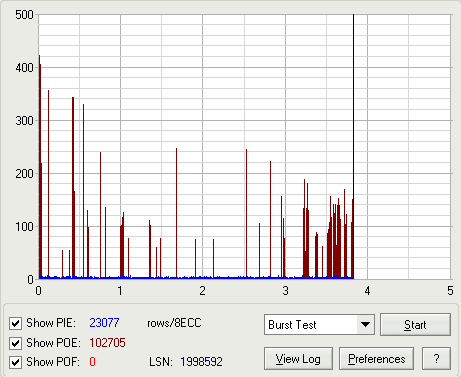
Task: Disable the Show POF checkbox
Action: click(x=15, y=362)
